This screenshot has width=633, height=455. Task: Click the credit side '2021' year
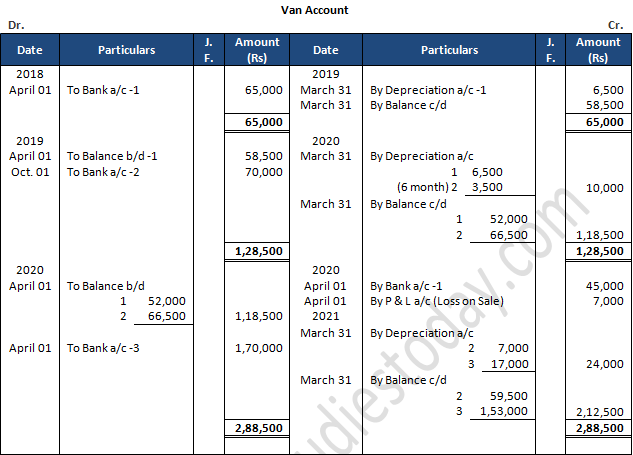point(325,316)
